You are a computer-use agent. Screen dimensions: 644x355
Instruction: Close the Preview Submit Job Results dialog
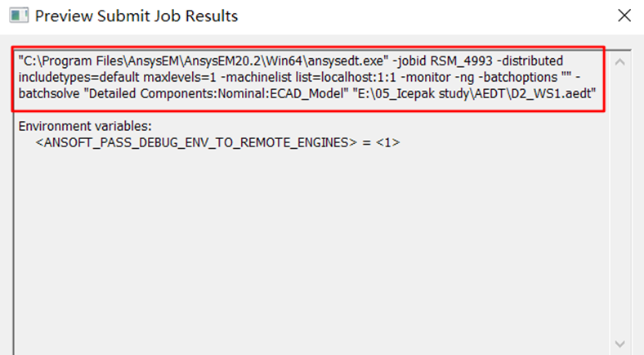click(x=623, y=16)
